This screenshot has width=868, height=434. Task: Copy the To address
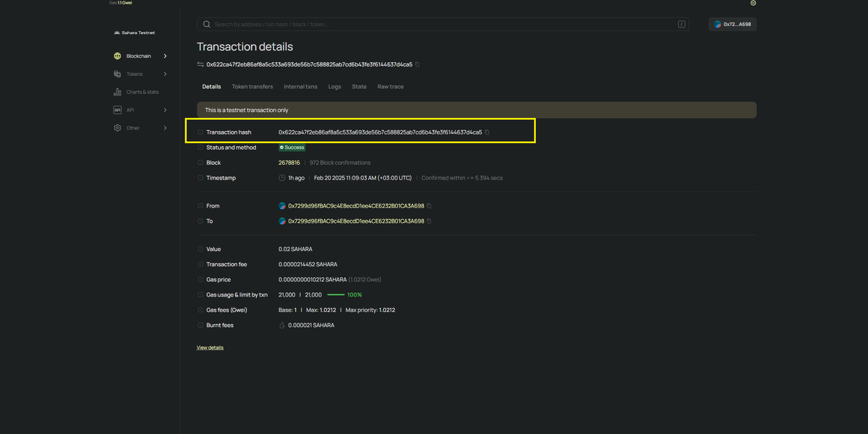pos(429,221)
